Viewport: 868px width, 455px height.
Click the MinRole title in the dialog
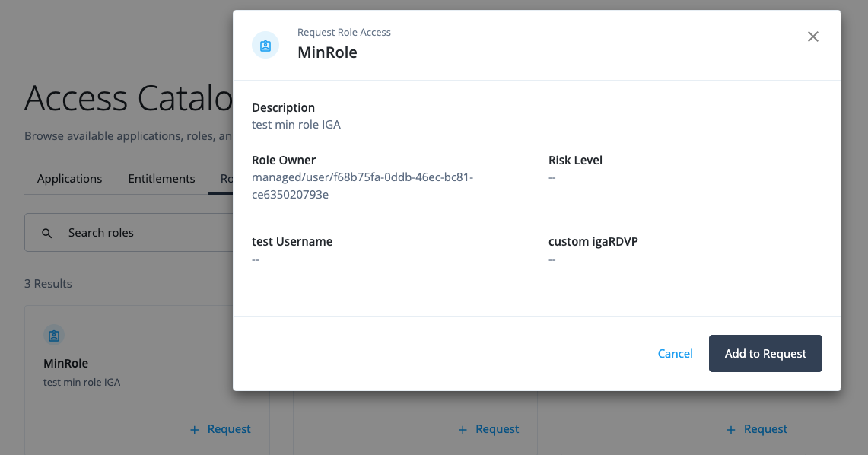pos(327,52)
